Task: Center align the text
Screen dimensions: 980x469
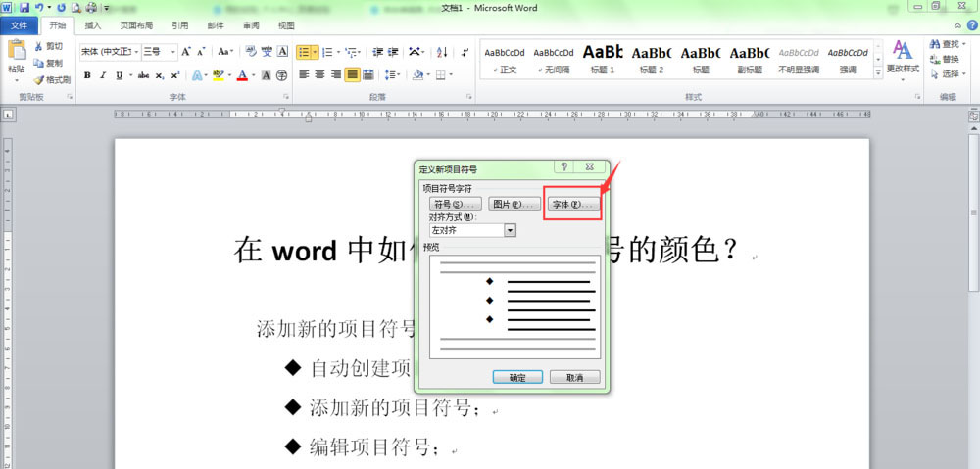Action: [x=319, y=75]
